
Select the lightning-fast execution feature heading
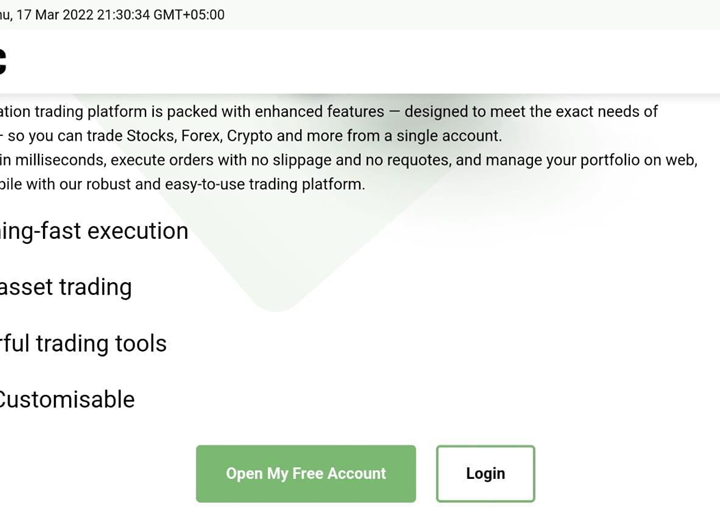[x=94, y=231]
